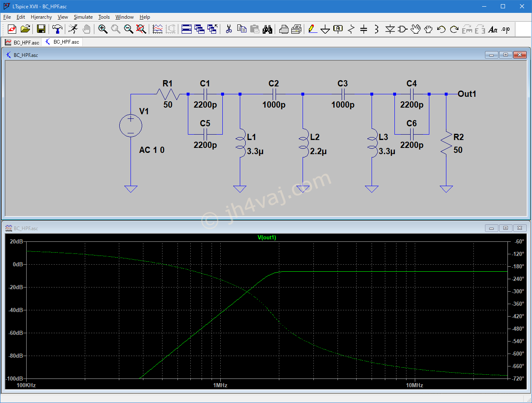This screenshot has height=403, width=532.
Task: Click the Undo arrow icon
Action: [x=441, y=29]
